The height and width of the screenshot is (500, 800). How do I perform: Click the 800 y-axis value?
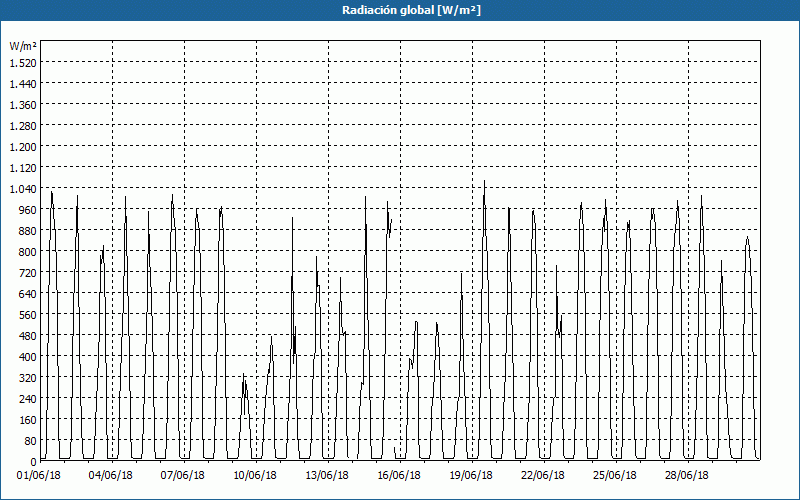click(28, 252)
